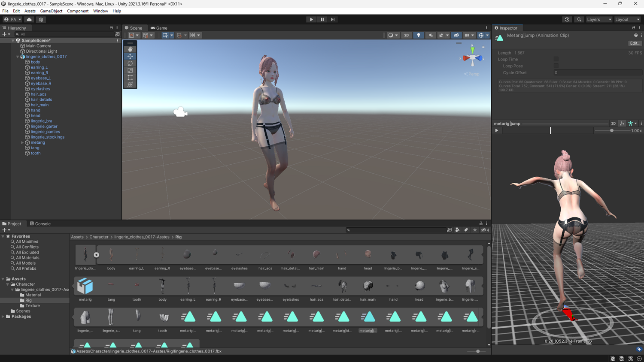This screenshot has height=362, width=644.
Task: Open Undo History from the top toolbar
Action: (x=567, y=19)
